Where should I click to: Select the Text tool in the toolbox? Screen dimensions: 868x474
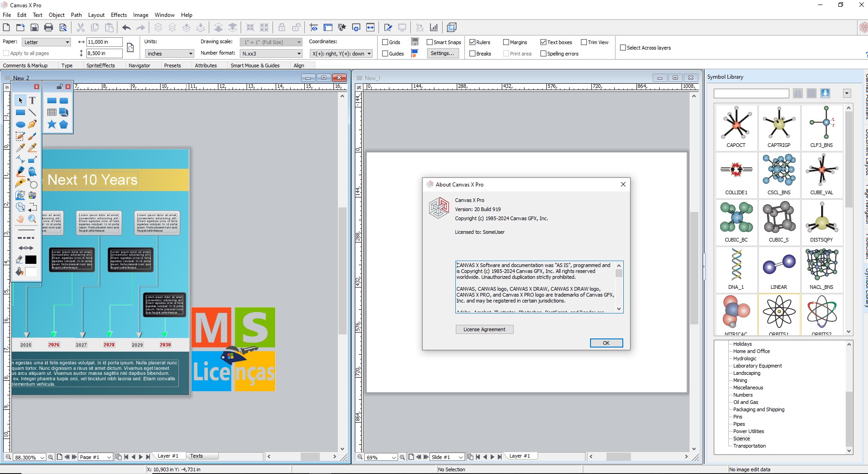point(32,101)
